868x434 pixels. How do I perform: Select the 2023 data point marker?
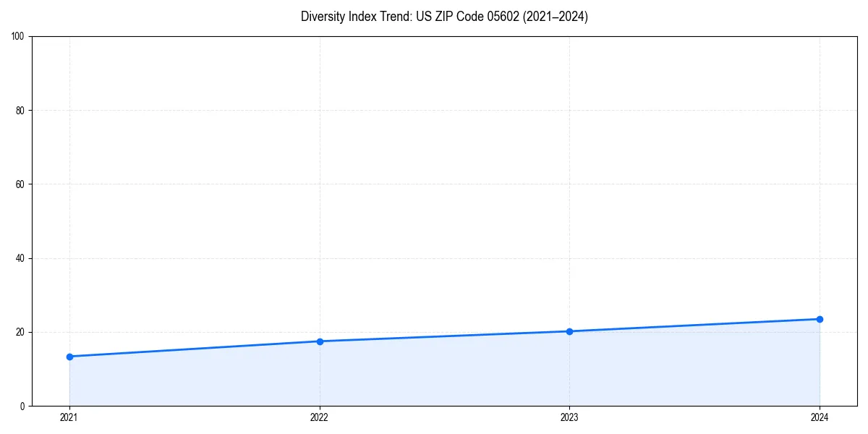(569, 331)
